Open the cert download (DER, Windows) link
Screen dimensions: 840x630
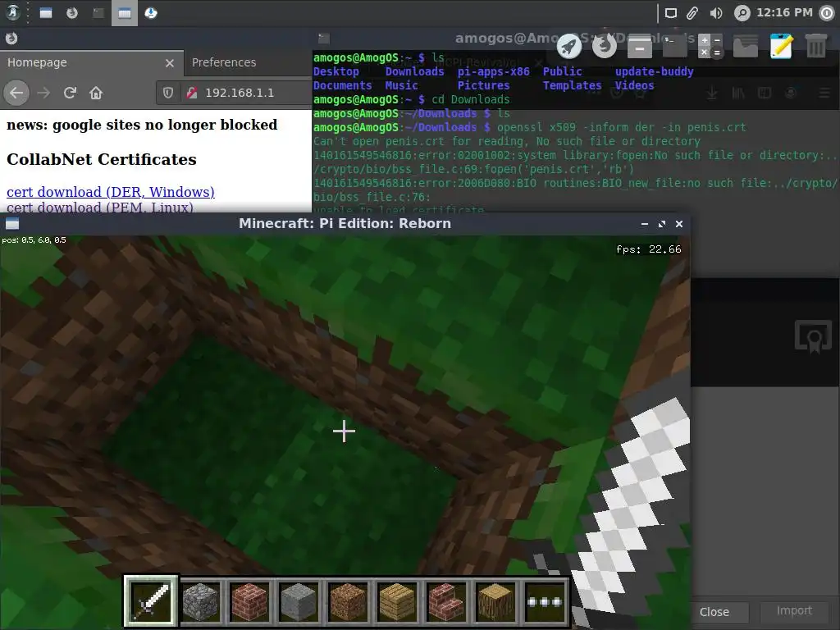tap(111, 192)
